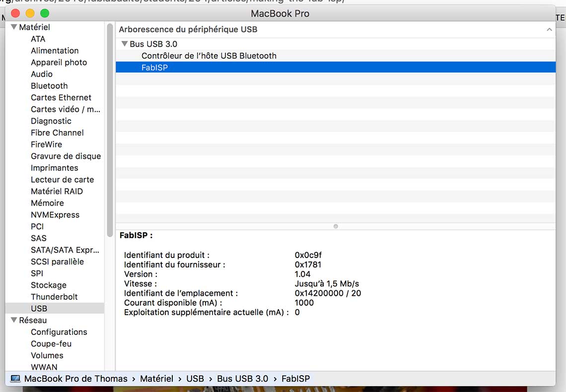The height and width of the screenshot is (392, 566).
Task: Select Fibre Channel entry
Action: (x=57, y=132)
